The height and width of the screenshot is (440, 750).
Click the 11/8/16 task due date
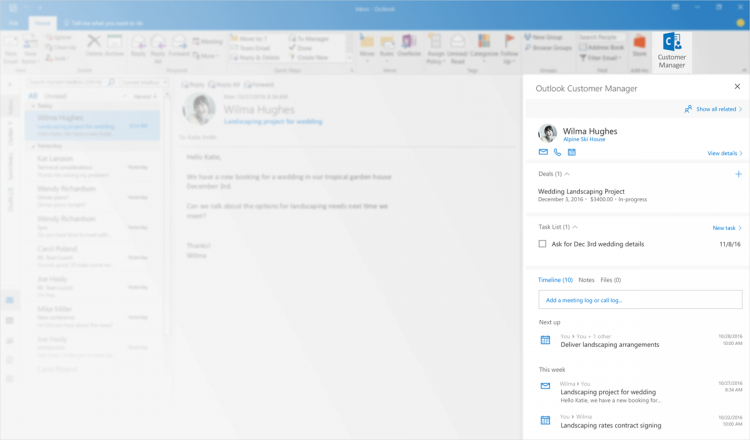(x=730, y=244)
